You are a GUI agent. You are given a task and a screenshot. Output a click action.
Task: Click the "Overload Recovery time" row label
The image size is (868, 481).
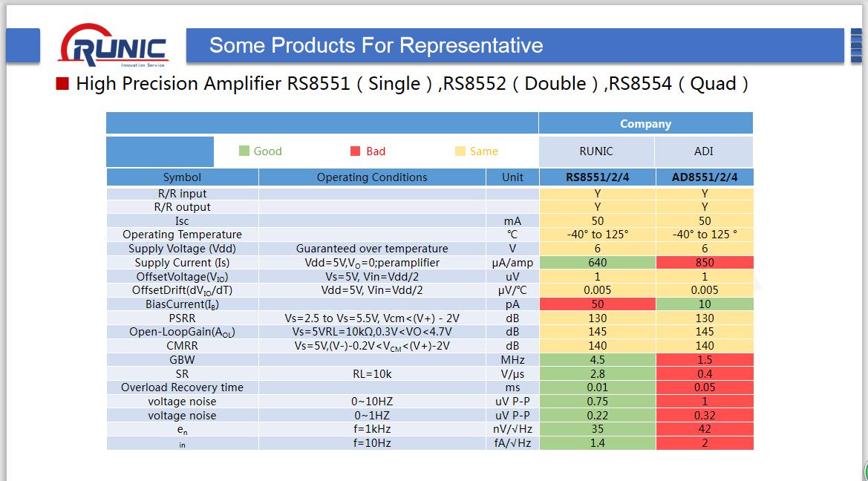coord(182,387)
